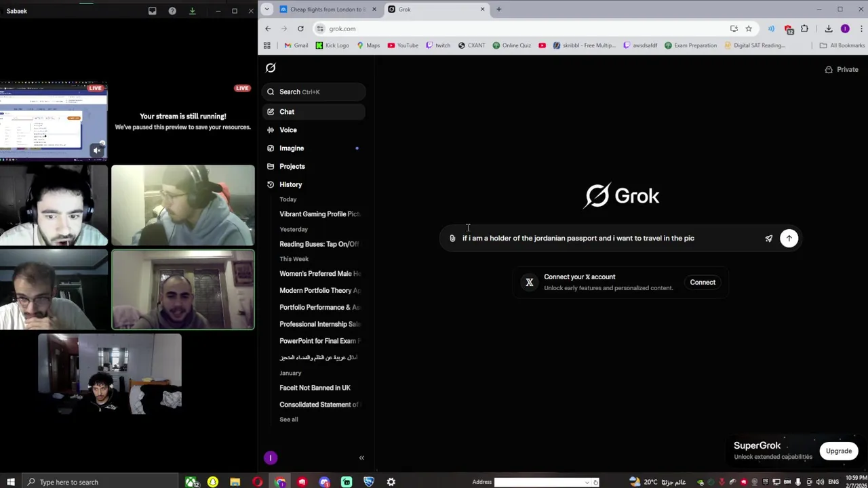Close the Cheap flights browser tab
The image size is (868, 488).
pos(374,9)
